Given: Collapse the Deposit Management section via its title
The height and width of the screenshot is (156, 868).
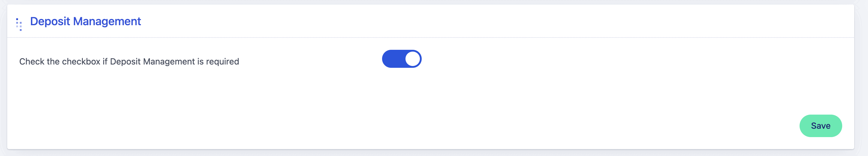Looking at the screenshot, I should coord(85,21).
